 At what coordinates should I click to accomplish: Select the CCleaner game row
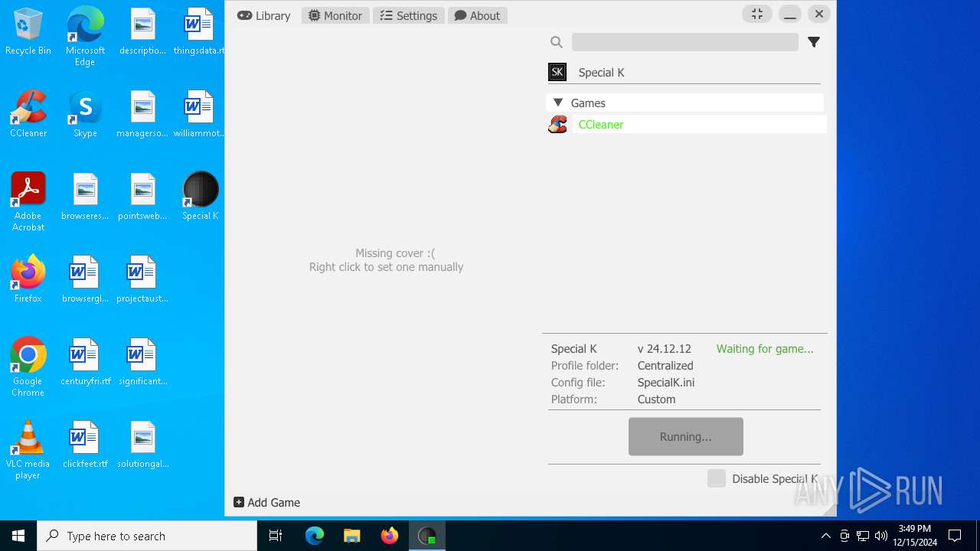[699, 124]
